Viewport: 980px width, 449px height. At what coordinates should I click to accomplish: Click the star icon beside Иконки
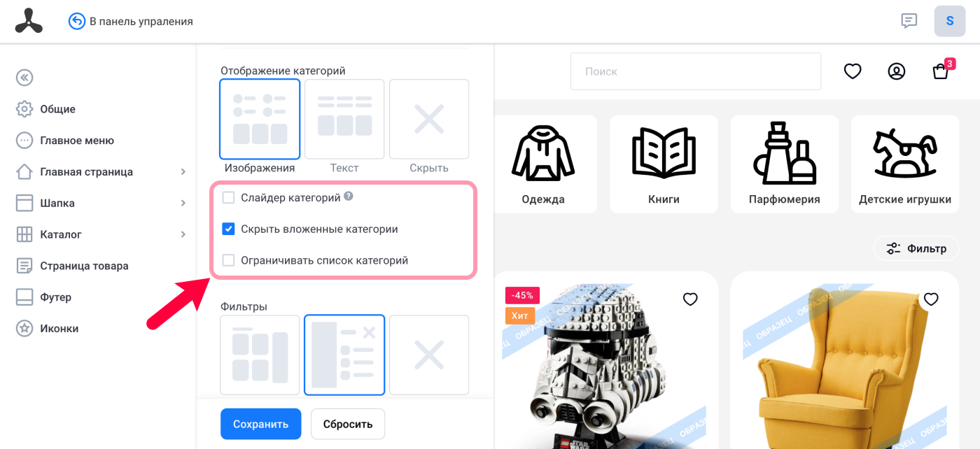point(24,329)
